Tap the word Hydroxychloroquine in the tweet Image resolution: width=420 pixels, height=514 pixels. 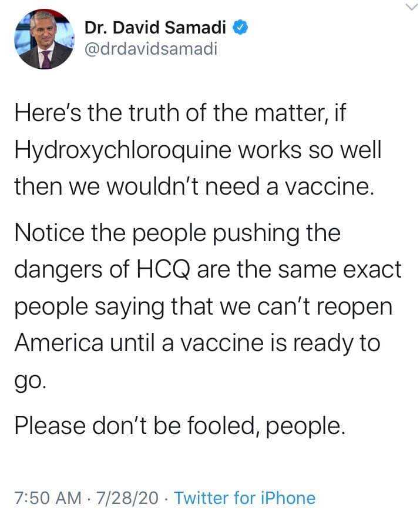pos(122,151)
